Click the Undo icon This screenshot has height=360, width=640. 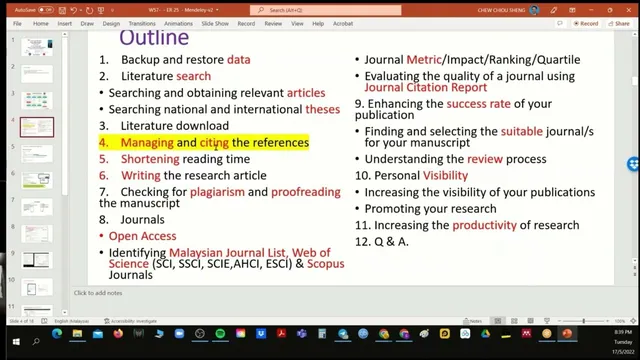[x=73, y=10]
